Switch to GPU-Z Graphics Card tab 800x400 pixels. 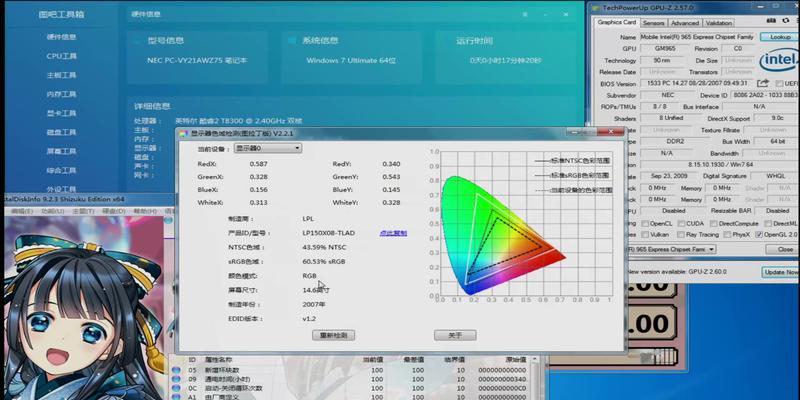(x=616, y=22)
